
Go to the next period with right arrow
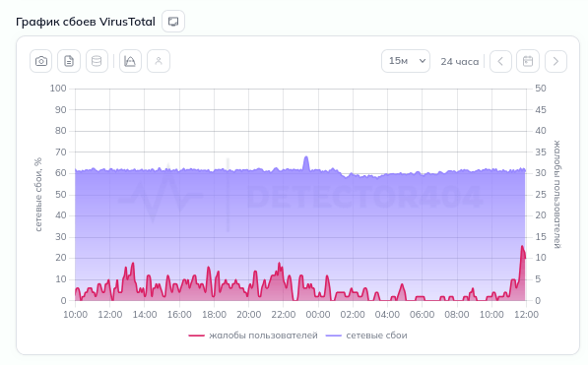(x=555, y=61)
